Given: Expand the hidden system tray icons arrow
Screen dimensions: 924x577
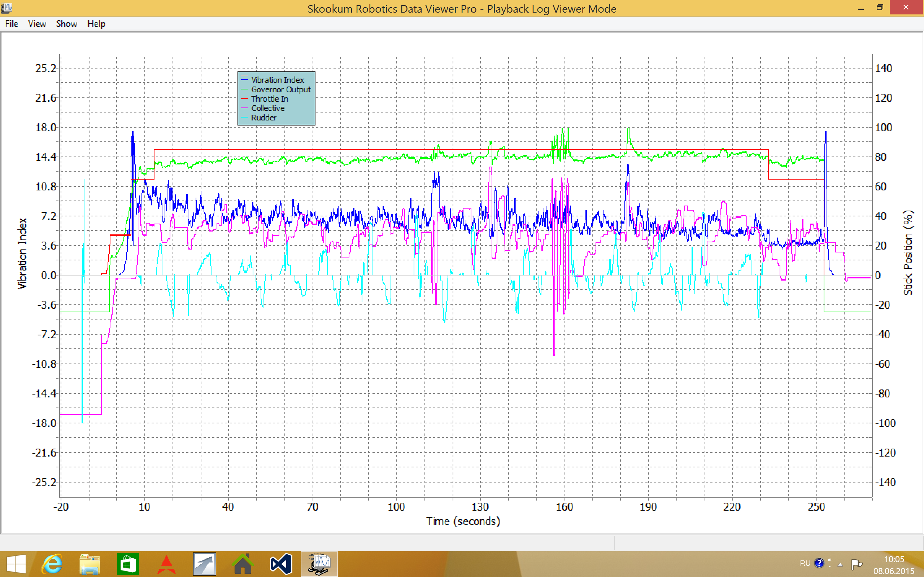Looking at the screenshot, I should tap(840, 564).
